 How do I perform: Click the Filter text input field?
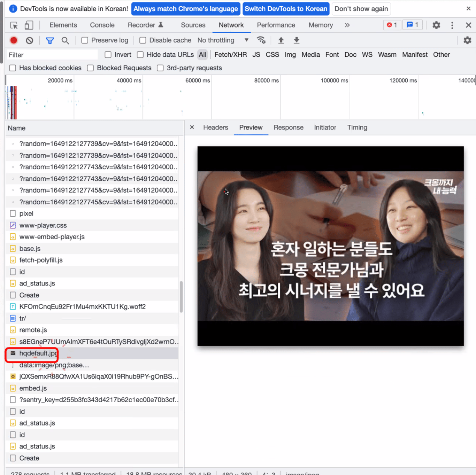click(52, 55)
